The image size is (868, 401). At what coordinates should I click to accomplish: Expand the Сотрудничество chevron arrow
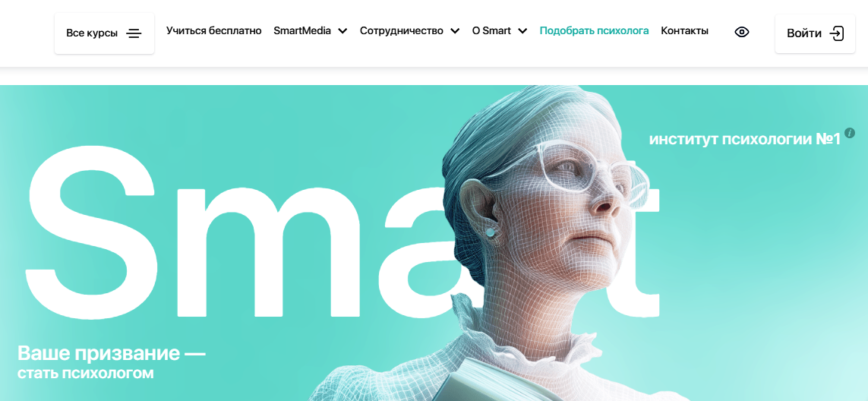point(455,31)
